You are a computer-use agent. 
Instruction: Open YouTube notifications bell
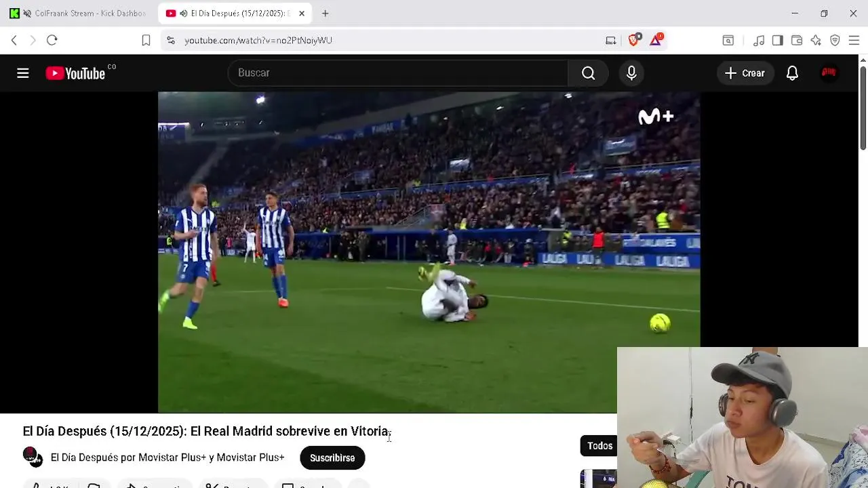pos(792,73)
